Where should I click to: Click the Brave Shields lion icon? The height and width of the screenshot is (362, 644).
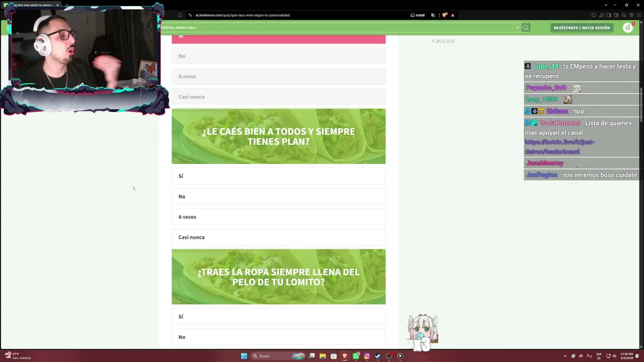coord(444,15)
